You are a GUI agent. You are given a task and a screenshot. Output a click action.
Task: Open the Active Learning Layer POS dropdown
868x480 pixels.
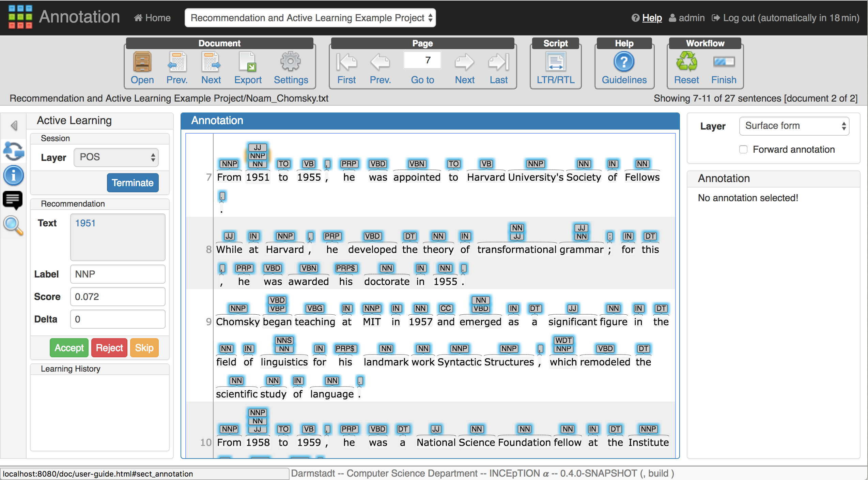pos(116,157)
